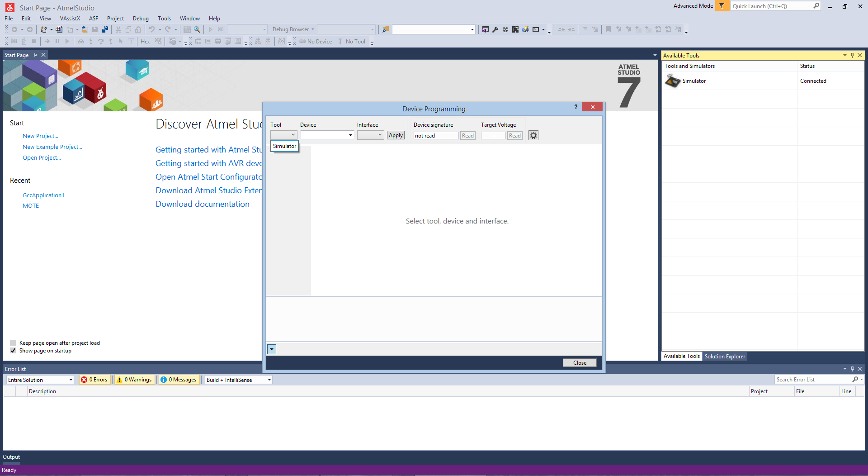Switch to the Solution Explorer tab

[725, 357]
